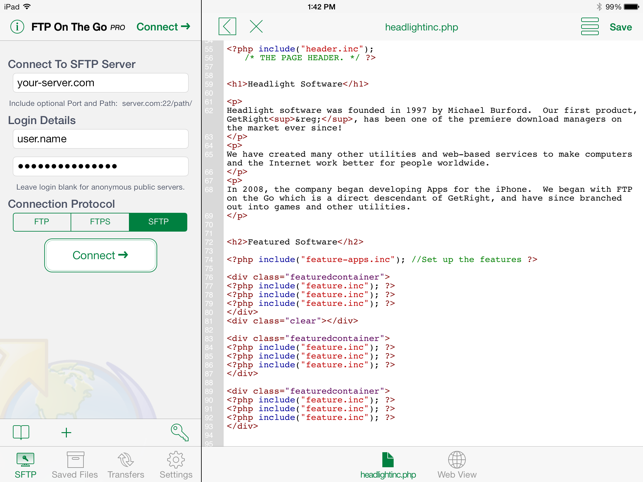
Task: Tap the plus add-server icon
Action: [66, 432]
